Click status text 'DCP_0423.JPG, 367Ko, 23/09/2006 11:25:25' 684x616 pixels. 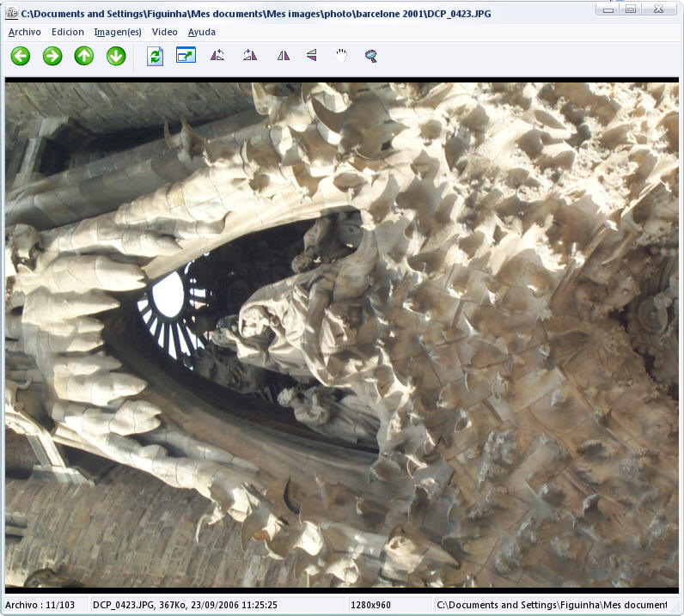[185, 605]
